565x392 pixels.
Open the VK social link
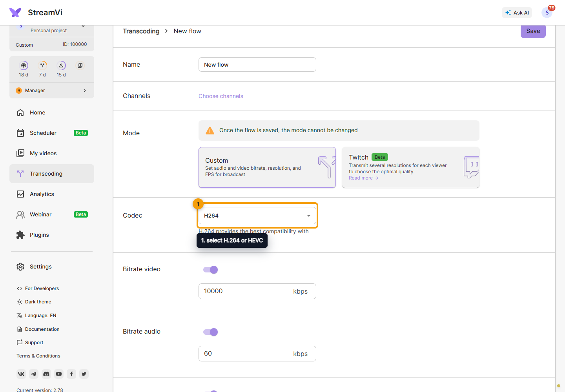[x=21, y=374]
